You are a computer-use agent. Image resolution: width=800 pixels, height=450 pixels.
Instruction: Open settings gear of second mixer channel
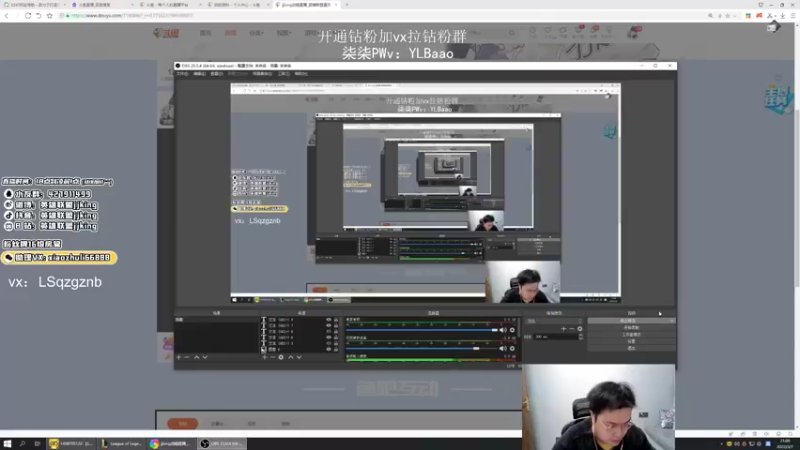tap(512, 348)
